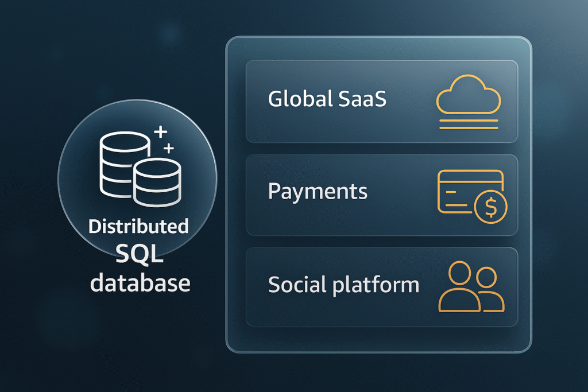588x392 pixels.
Task: Click the larger plus sign above the database
Action: pyautogui.click(x=161, y=132)
